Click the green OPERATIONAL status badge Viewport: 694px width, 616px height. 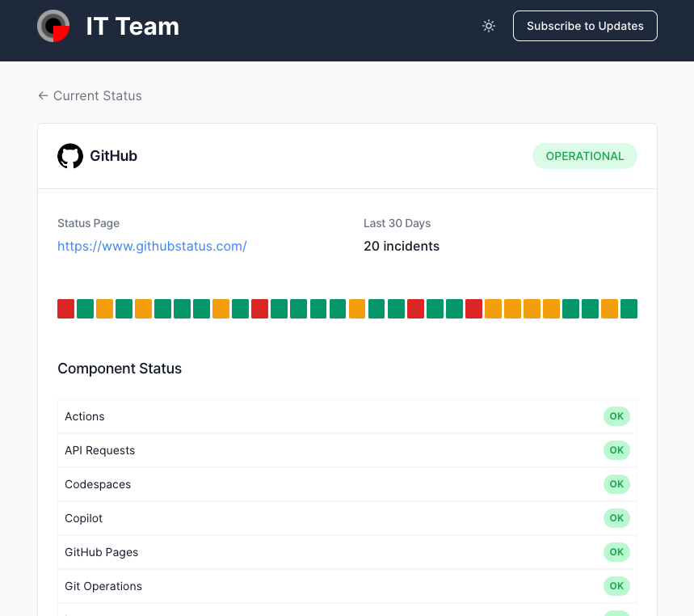584,156
